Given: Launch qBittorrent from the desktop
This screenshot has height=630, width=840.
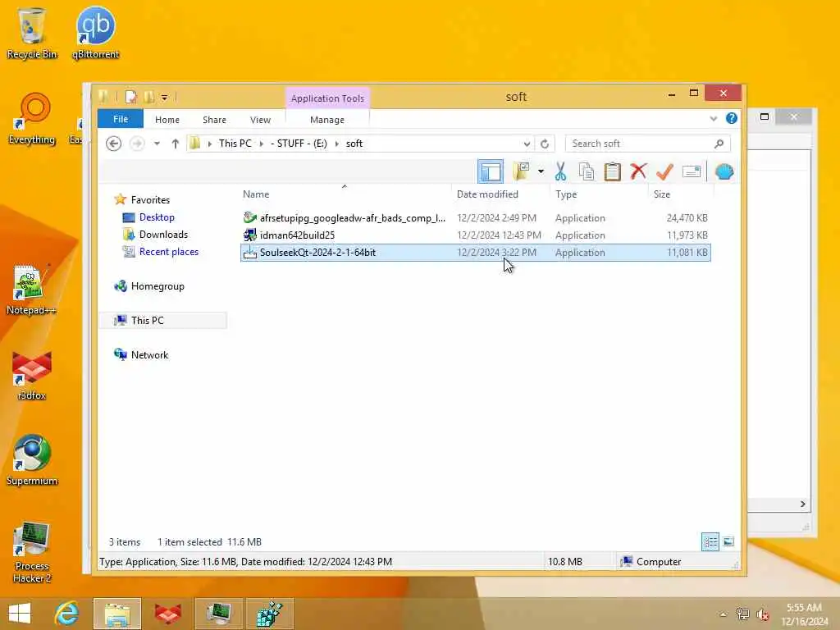Looking at the screenshot, I should (95, 33).
